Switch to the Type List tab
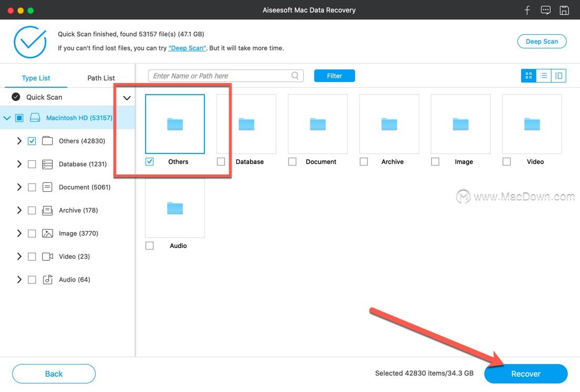The height and width of the screenshot is (392, 580). [36, 78]
